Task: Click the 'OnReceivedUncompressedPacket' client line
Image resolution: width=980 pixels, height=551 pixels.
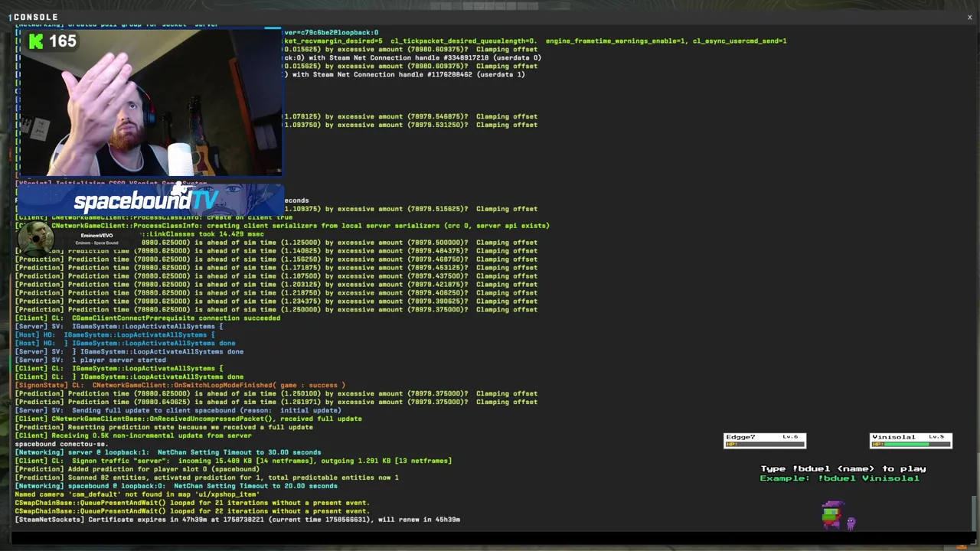Action: coord(188,419)
